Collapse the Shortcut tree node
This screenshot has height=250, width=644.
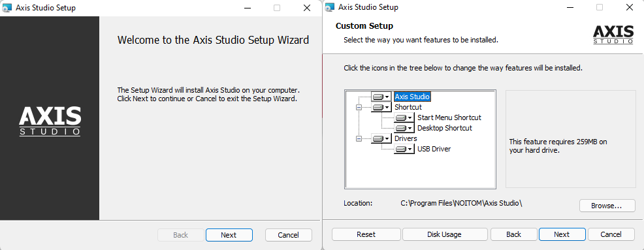tap(359, 107)
